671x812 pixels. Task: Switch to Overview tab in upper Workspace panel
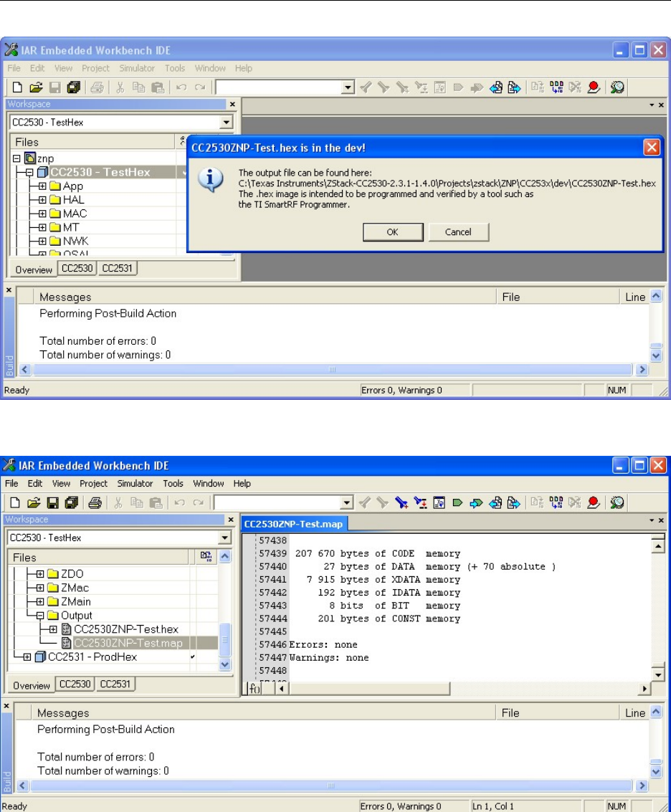pos(34,269)
